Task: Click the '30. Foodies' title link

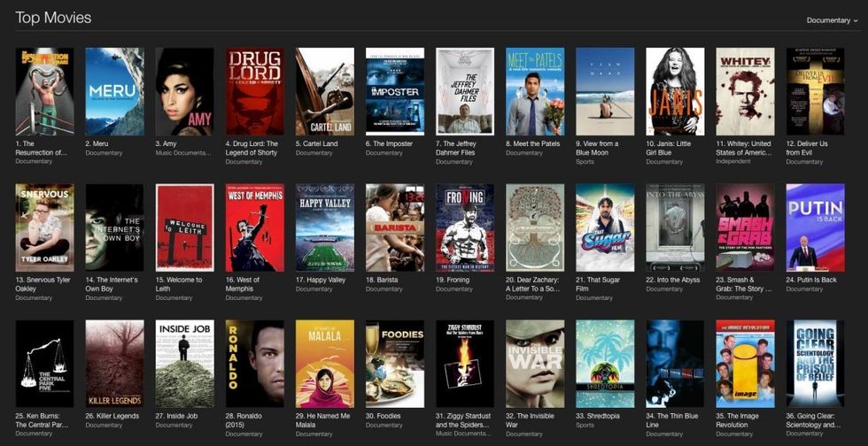Action: 383,416
